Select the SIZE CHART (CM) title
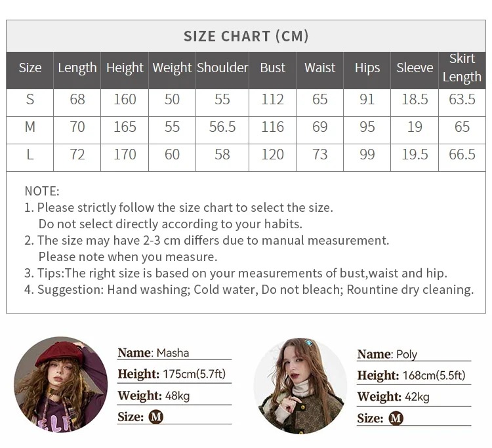This screenshot has height=448, width=492. pyautogui.click(x=246, y=36)
